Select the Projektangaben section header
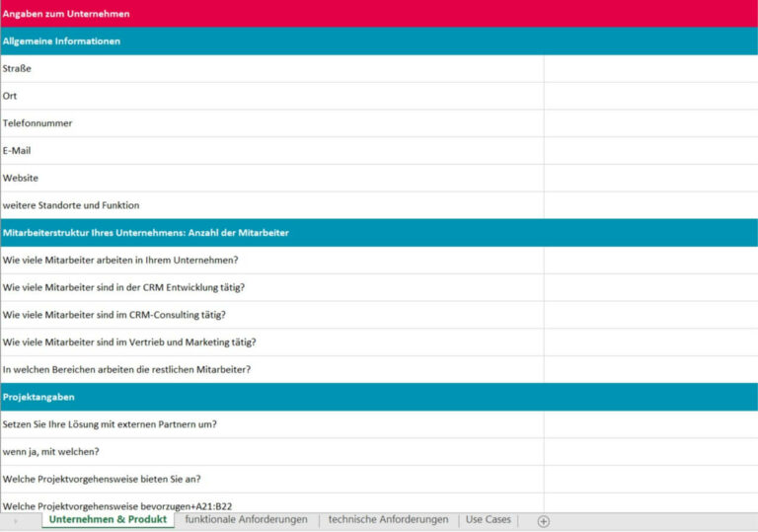 379,397
